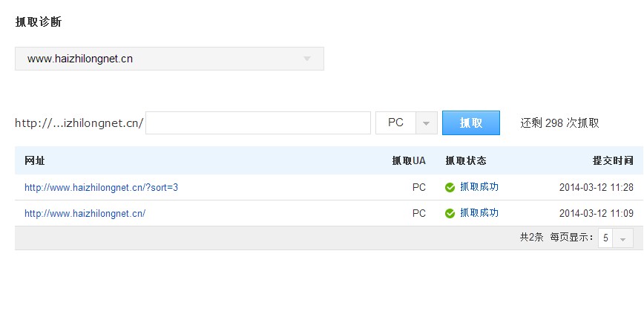Click the PC cell in the ?sort=3 row
Viewport: 644px width, 323px height.
point(419,187)
